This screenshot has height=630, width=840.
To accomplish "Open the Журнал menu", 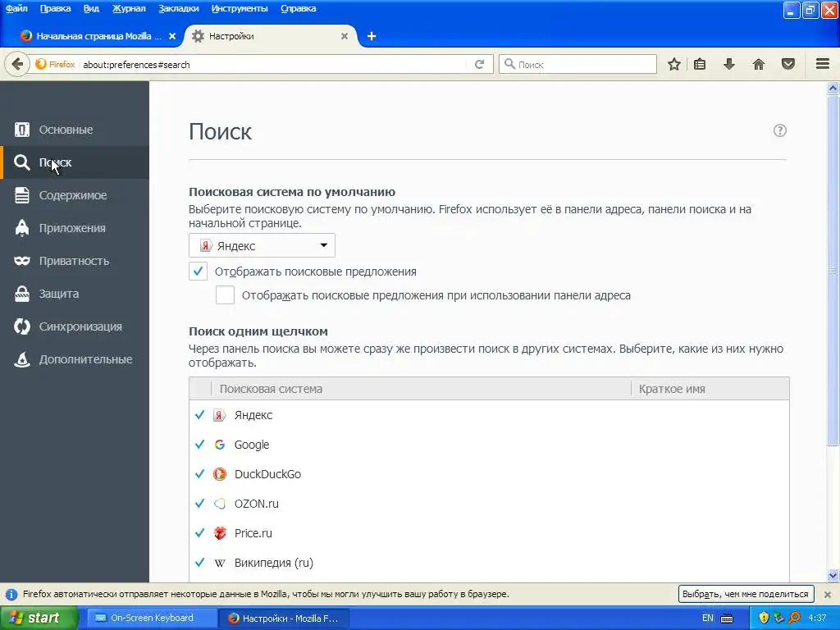I will click(129, 8).
